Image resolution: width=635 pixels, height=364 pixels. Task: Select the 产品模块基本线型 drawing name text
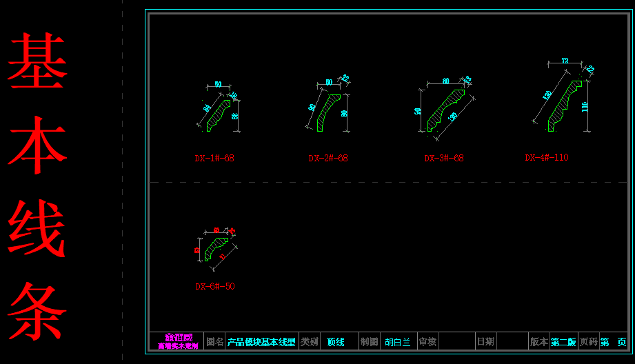[261, 342]
